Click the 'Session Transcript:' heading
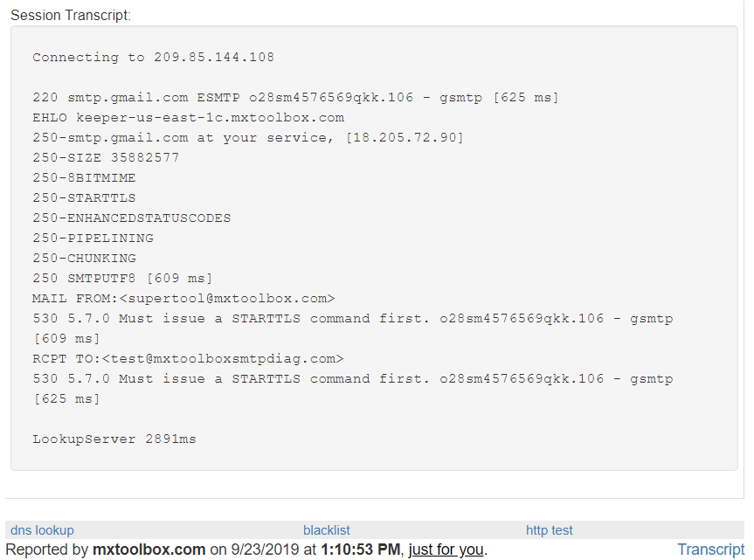 point(71,16)
